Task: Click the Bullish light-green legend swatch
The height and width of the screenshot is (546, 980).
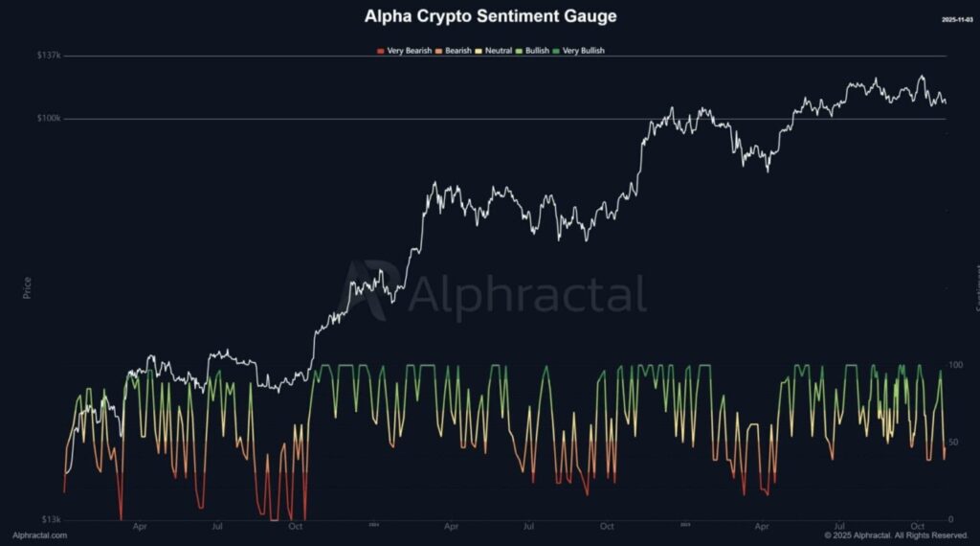Action: click(x=520, y=51)
